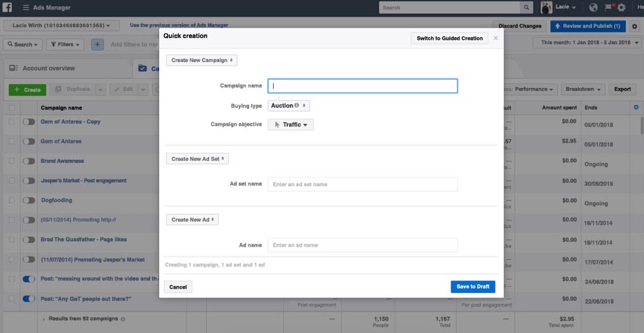
Task: Click Switch to Guided Creation
Action: pos(450,38)
